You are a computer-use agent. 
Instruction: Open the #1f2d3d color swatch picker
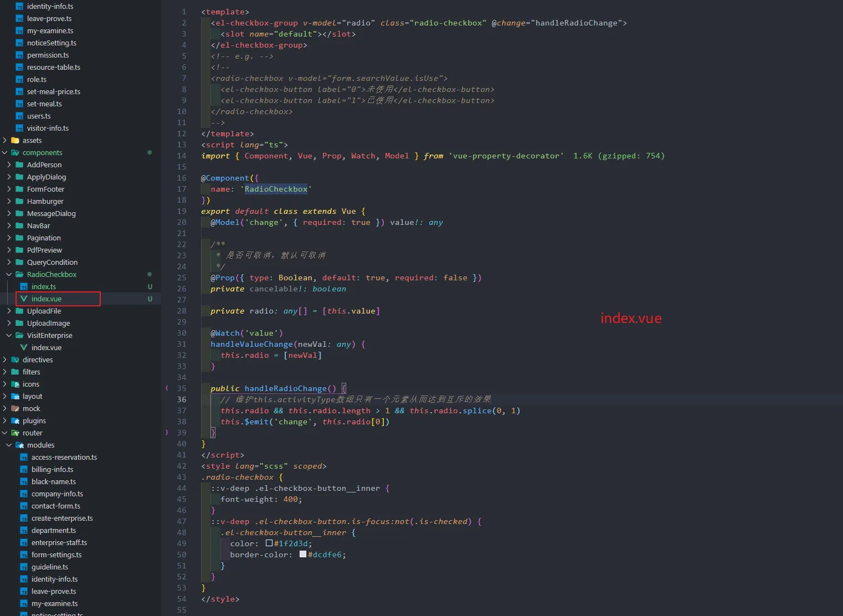point(269,543)
